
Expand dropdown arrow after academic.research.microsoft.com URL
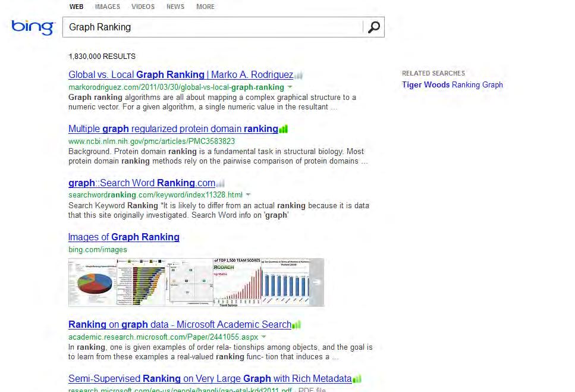tap(263, 337)
